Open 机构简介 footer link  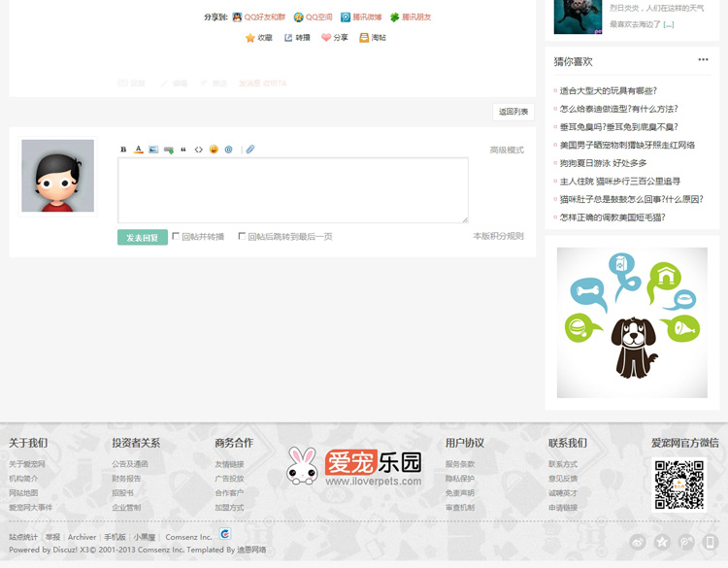(x=23, y=479)
